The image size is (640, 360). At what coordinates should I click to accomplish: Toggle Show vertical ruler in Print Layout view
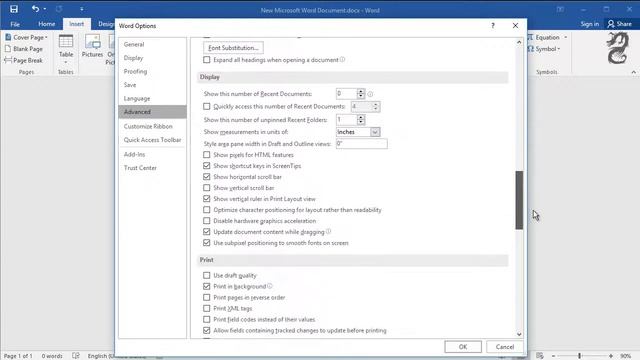click(207, 199)
